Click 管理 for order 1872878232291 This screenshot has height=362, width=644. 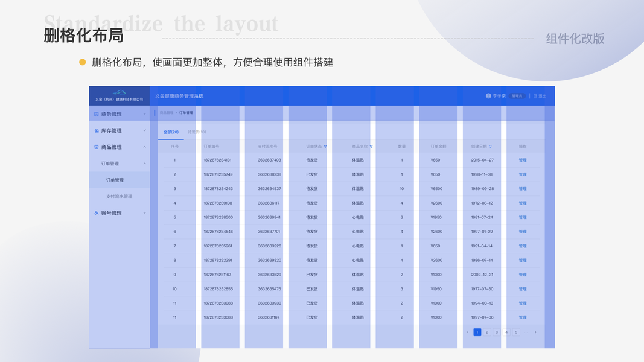[523, 260]
